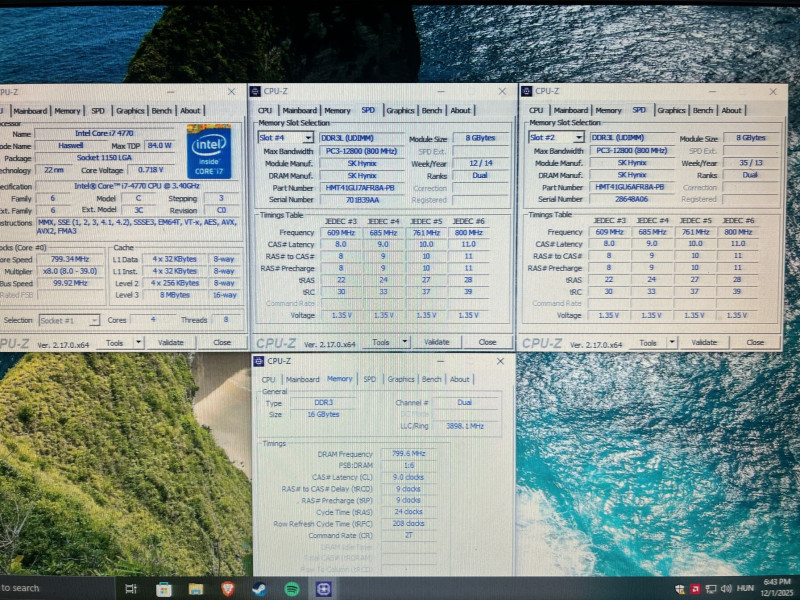Screen dimensions: 800x600
Task: Click the Intel Core i7 logo
Action: coord(209,151)
